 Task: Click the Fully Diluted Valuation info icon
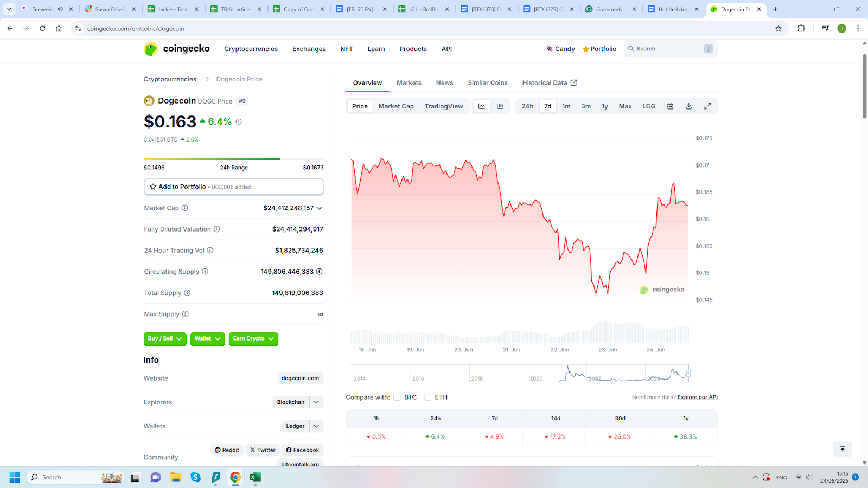pyautogui.click(x=216, y=229)
